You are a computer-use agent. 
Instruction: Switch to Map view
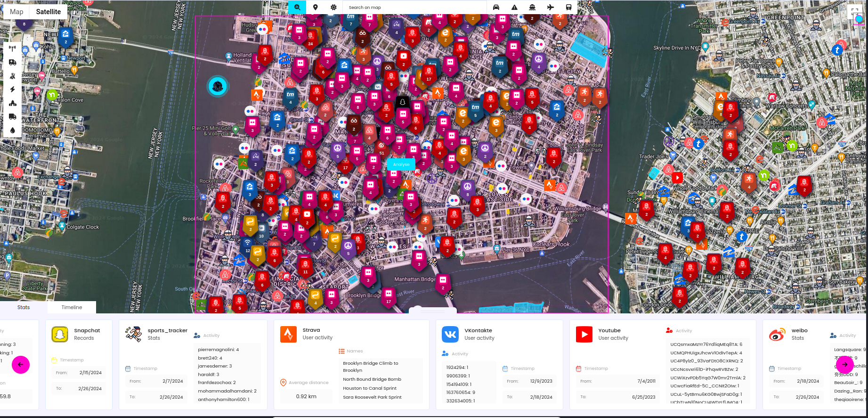(16, 12)
